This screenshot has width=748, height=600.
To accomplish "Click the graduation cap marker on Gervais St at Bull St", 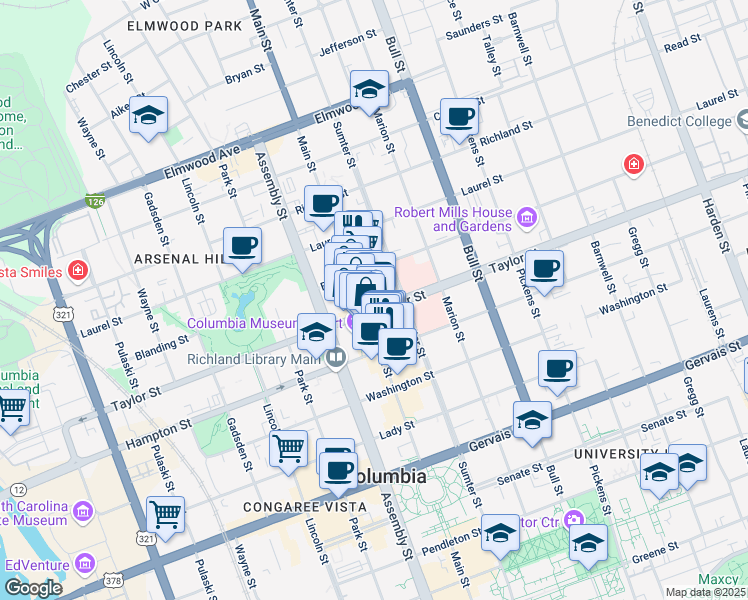I will (532, 421).
